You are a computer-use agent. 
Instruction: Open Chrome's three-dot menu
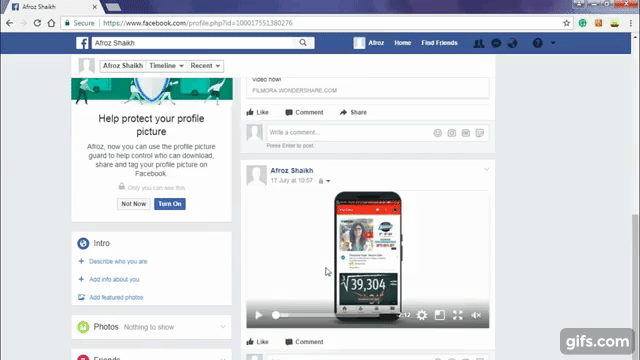point(631,23)
